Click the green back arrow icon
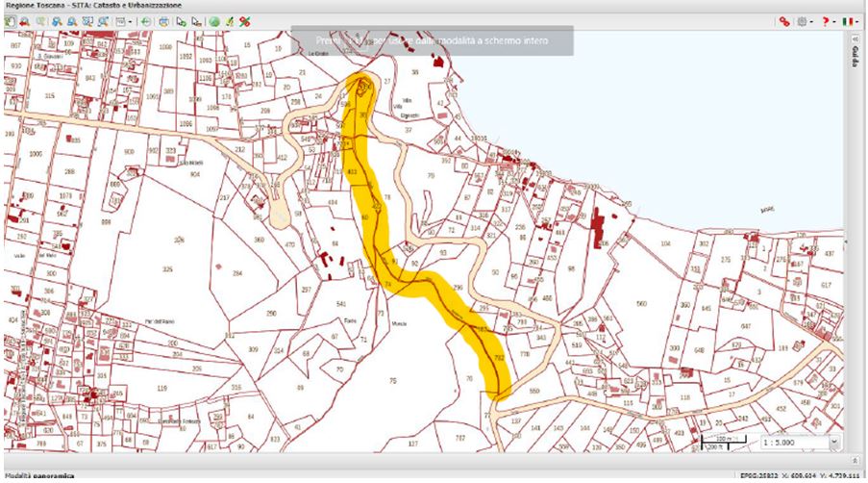The width and height of the screenshot is (868, 483). tap(145, 20)
